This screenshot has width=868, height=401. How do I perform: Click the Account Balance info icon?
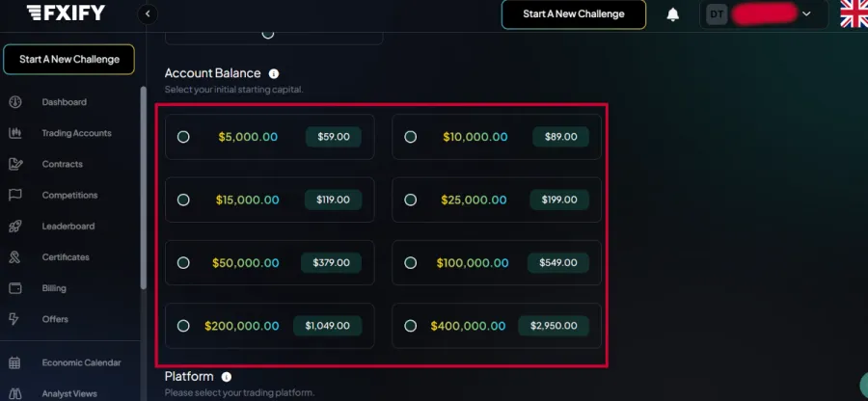coord(274,73)
